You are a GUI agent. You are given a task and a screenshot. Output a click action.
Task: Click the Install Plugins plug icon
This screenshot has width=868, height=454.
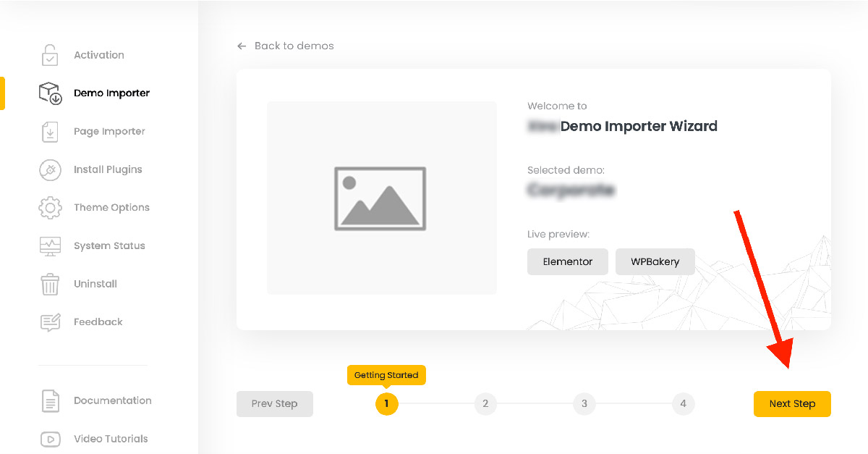click(x=50, y=169)
